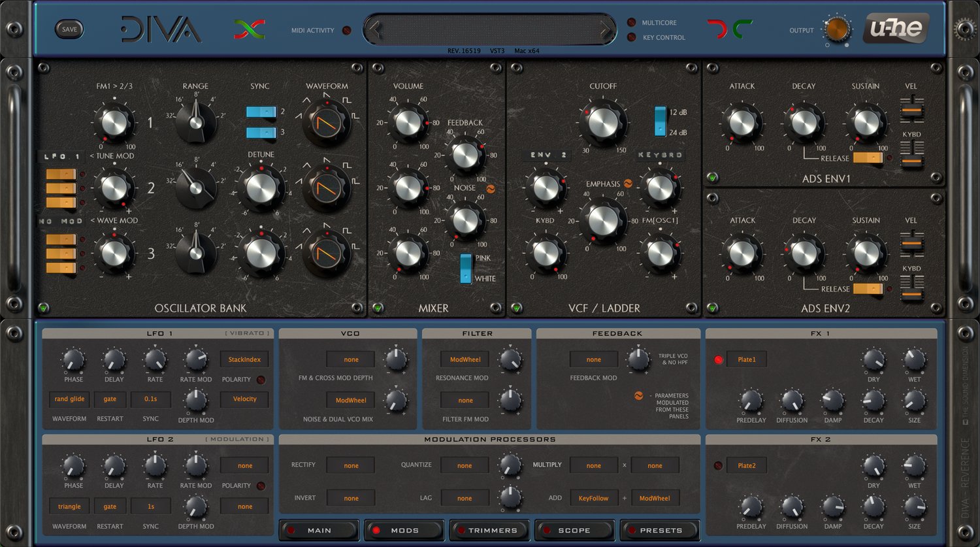
Task: Click LFO 2 restart 'gate' selector
Action: tap(110, 506)
